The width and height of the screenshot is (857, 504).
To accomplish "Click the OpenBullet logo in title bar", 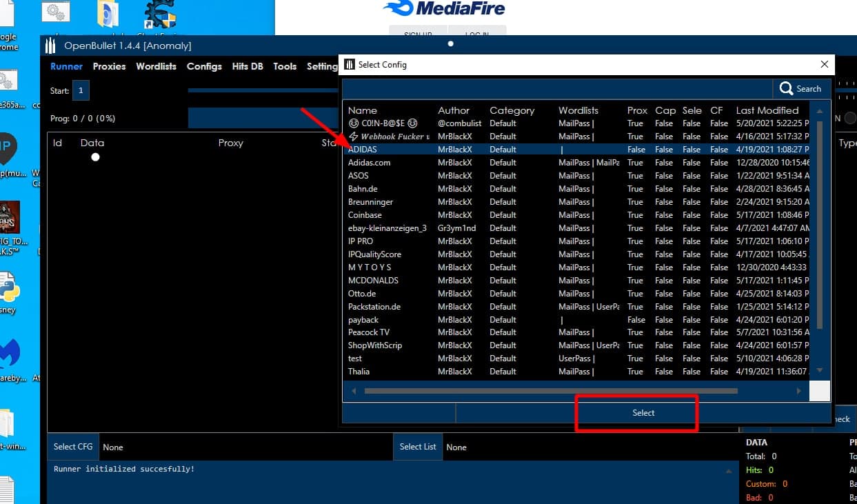I will [x=50, y=46].
